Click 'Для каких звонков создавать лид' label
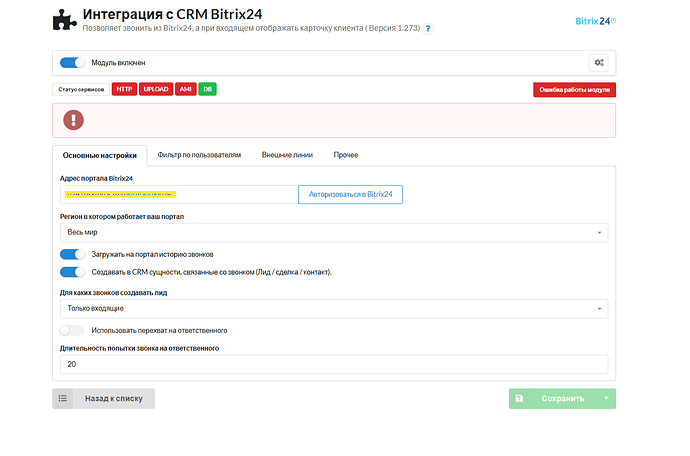This screenshot has height=456, width=690. pos(114,293)
